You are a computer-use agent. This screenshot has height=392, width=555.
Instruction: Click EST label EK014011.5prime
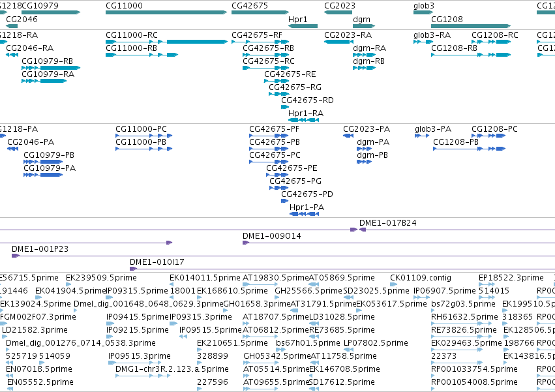click(x=205, y=278)
